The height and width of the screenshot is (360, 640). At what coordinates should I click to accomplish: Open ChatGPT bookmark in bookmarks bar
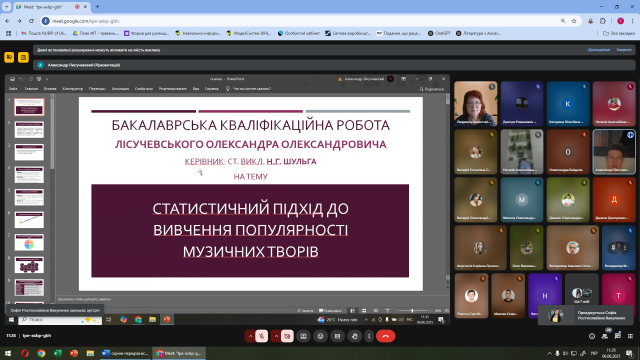point(439,33)
